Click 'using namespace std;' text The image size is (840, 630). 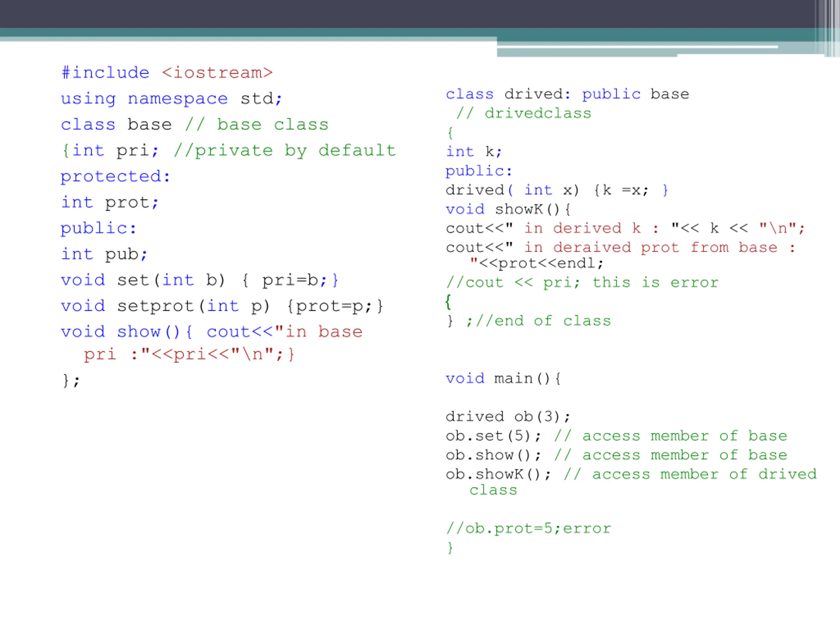point(172,99)
